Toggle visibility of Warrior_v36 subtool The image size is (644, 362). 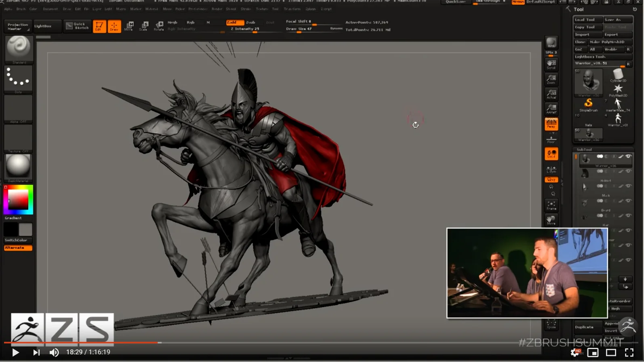(x=628, y=157)
